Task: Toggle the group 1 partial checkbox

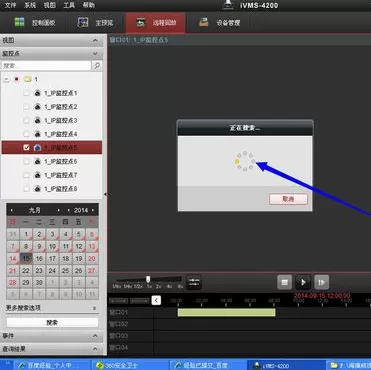Action: pos(17,80)
